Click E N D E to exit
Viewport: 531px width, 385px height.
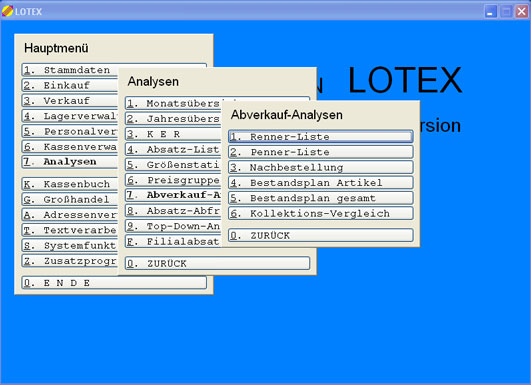pos(114,282)
